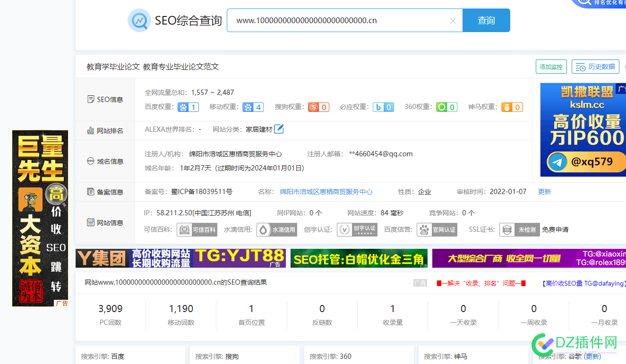
Task: Click the 一周收录 stat cell
Action: pyautogui.click(x=534, y=315)
